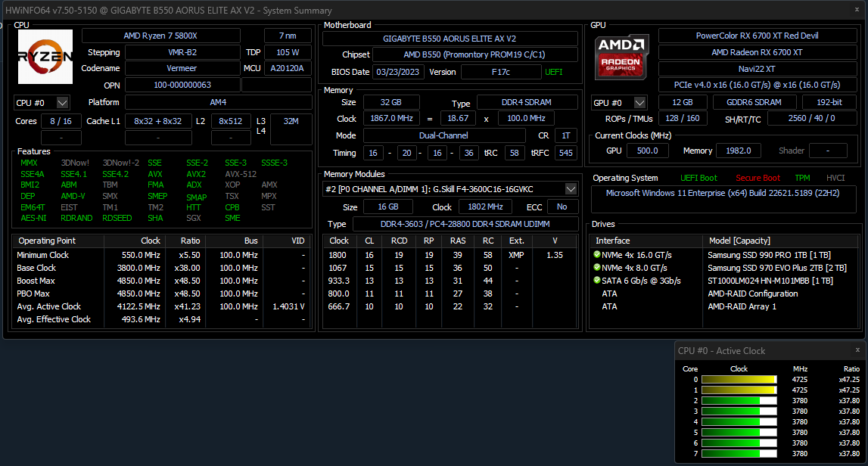The image size is (868, 466).
Task: Select the Avg. Active Clock row
Action: tap(163, 306)
